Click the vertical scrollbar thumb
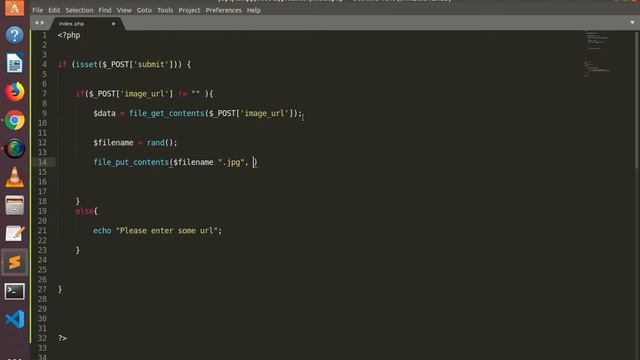 pos(637,100)
